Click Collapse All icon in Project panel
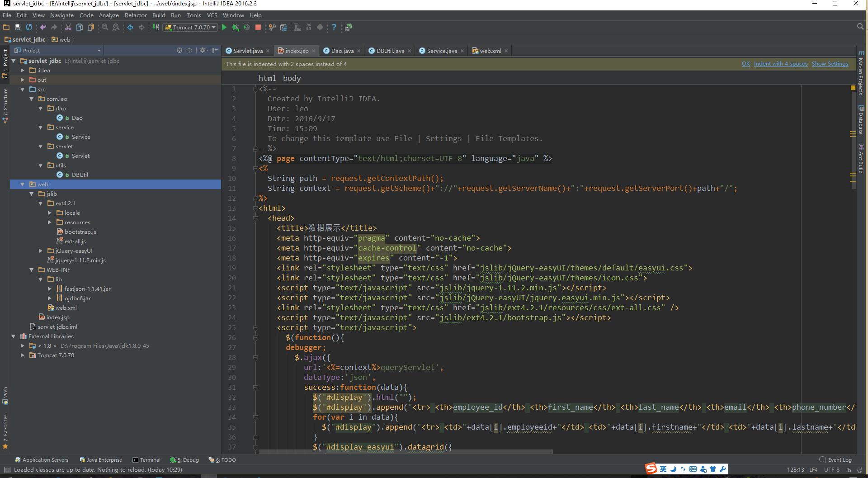Screen dimensions: 868x478 [189, 50]
